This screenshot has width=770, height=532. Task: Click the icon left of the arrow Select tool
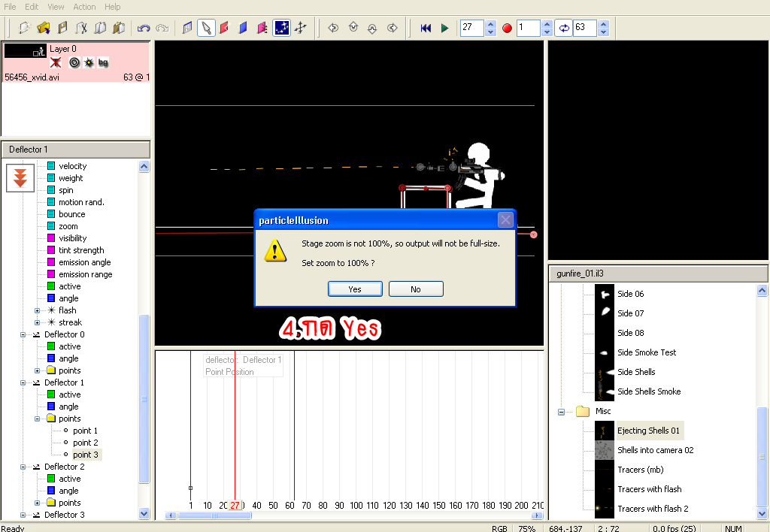point(187,28)
